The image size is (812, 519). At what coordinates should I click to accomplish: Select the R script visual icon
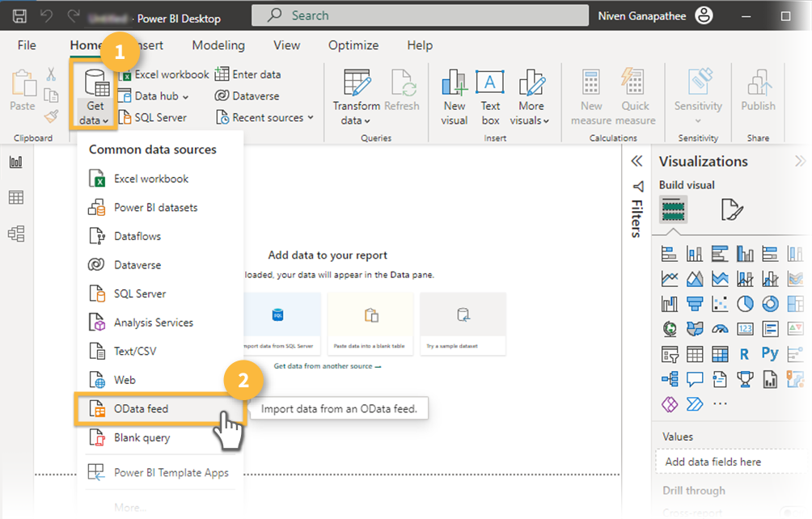coord(744,354)
